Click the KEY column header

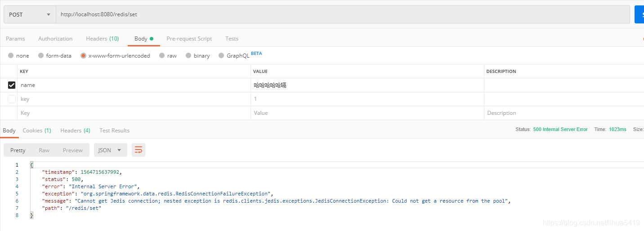(x=24, y=72)
